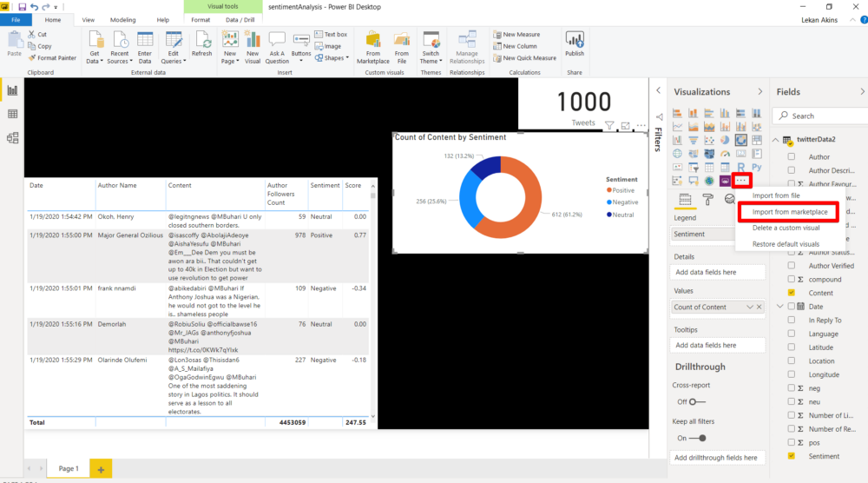868x483 pixels.
Task: Select the slicer visual
Action: coord(693,167)
